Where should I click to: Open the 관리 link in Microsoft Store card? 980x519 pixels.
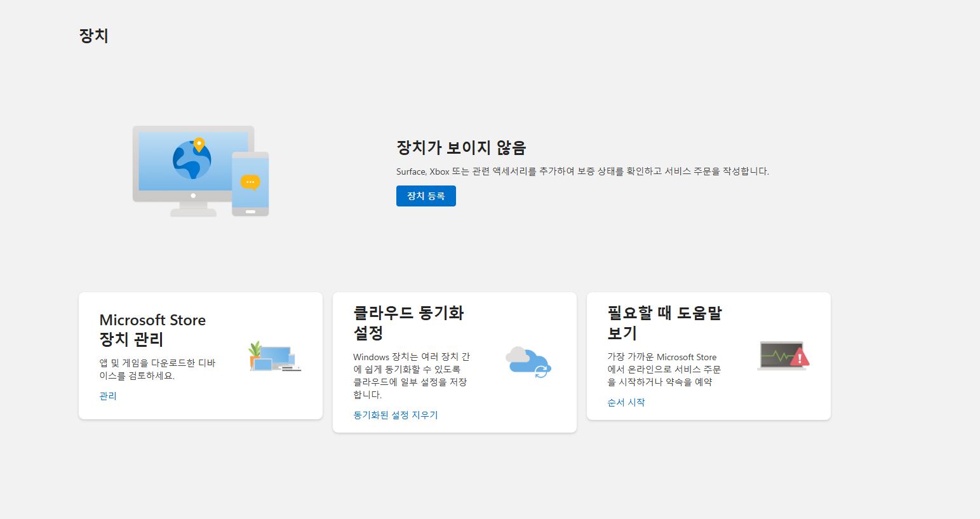click(108, 396)
